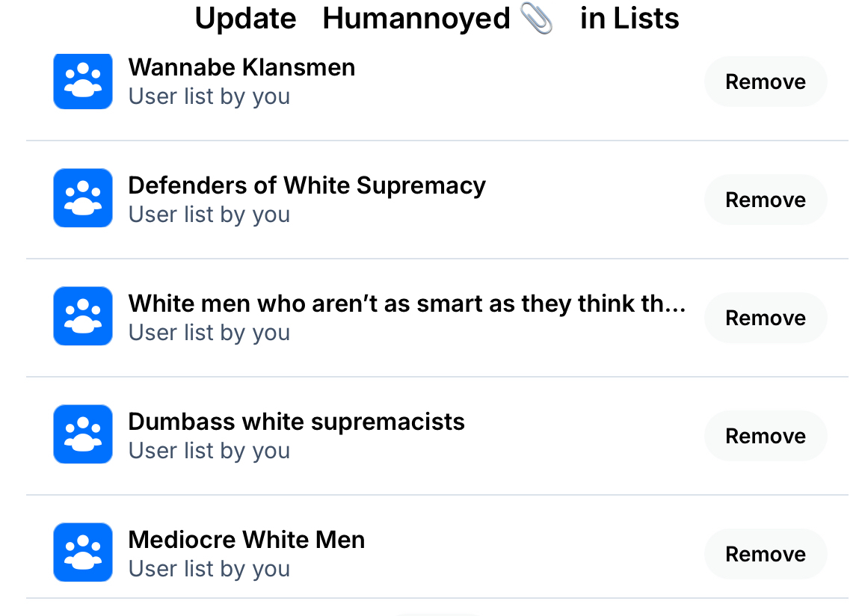This screenshot has height=616, width=856.
Task: Click the paperclip emoji in the header
Action: pyautogui.click(x=536, y=18)
